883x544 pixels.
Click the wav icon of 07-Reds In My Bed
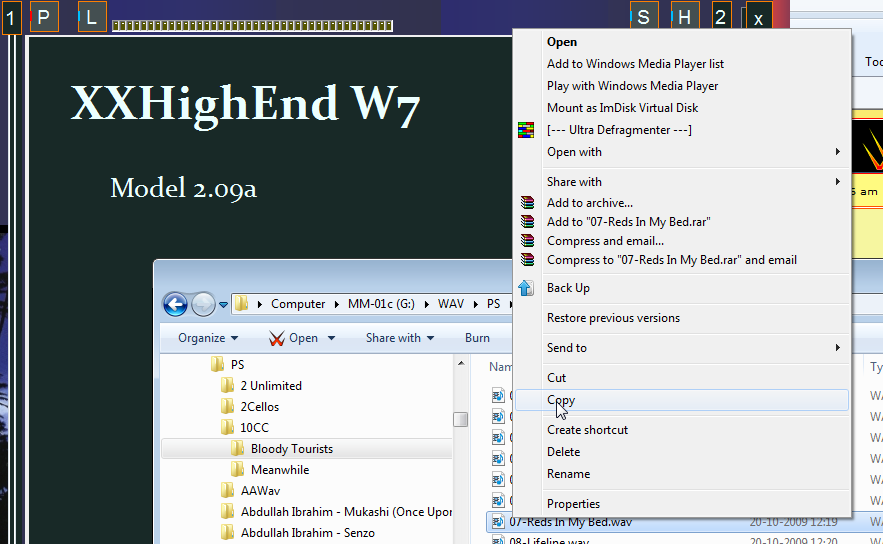498,522
